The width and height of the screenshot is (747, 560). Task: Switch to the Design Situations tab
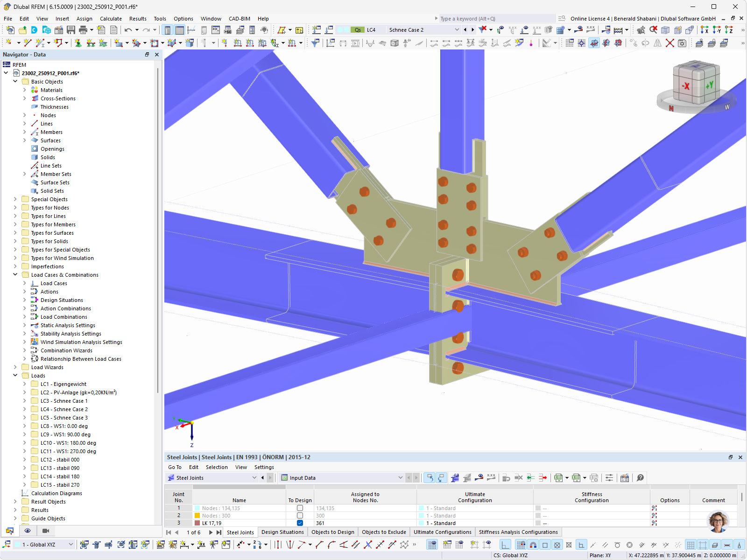pos(282,532)
